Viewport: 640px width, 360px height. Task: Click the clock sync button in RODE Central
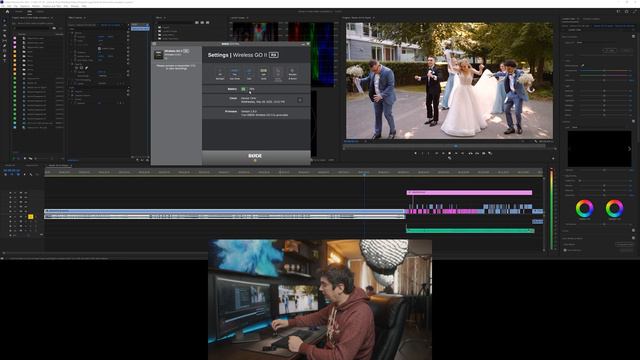click(x=300, y=100)
